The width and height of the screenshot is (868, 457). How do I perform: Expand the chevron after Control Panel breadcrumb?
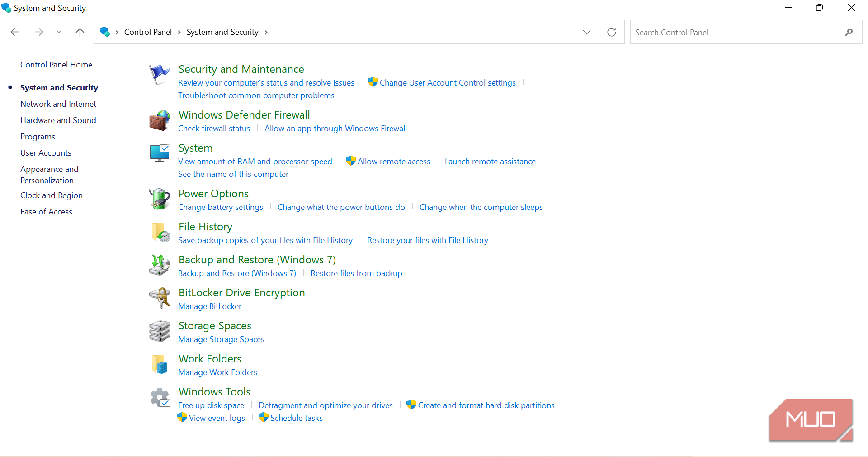point(179,32)
